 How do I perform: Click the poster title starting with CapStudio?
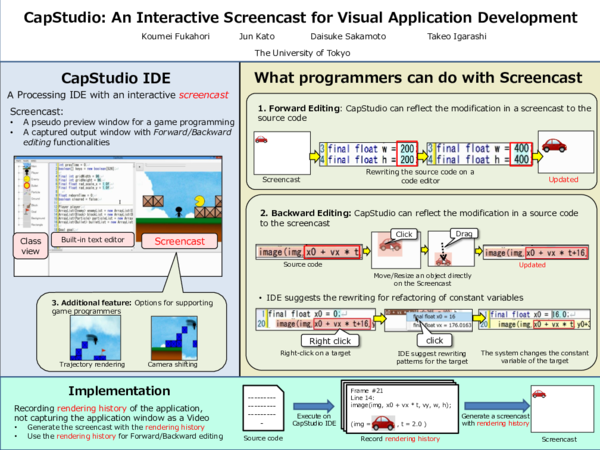coord(300,18)
